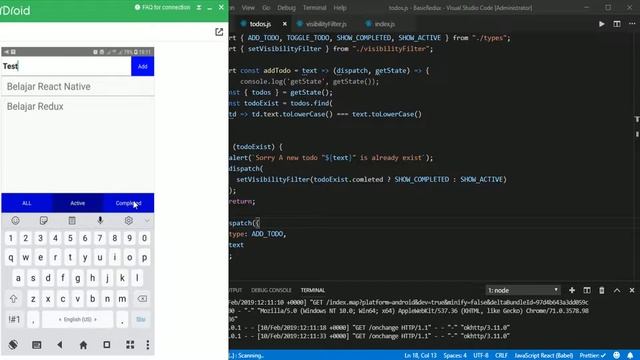Tap the backspace key on keyboard

tap(142, 299)
